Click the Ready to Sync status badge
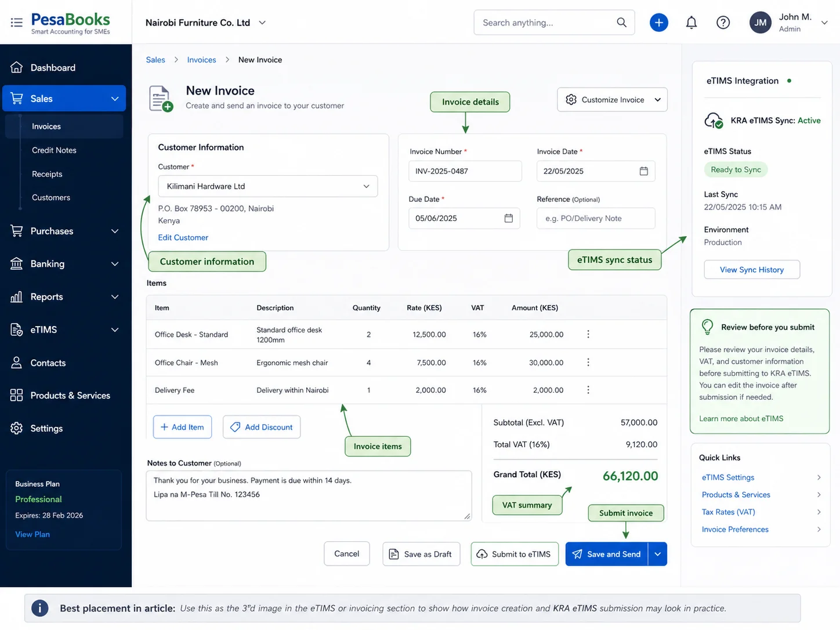The width and height of the screenshot is (840, 630). (x=736, y=169)
